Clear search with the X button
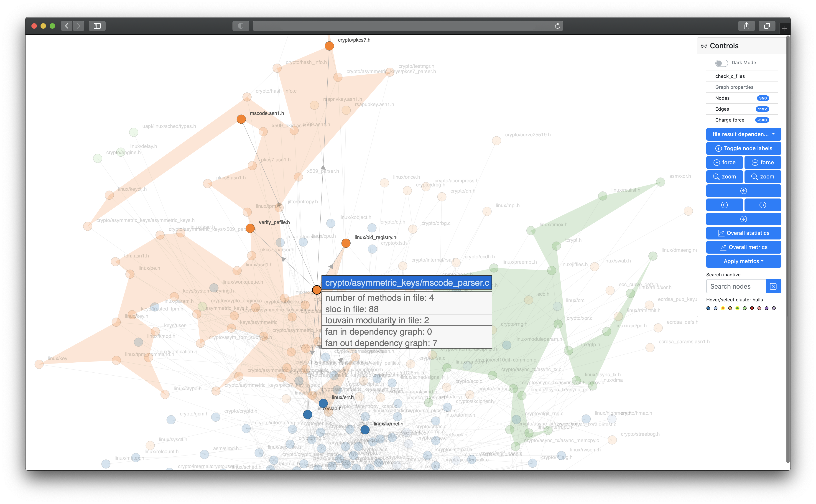Screen dimensions: 816x504 [x=773, y=286]
